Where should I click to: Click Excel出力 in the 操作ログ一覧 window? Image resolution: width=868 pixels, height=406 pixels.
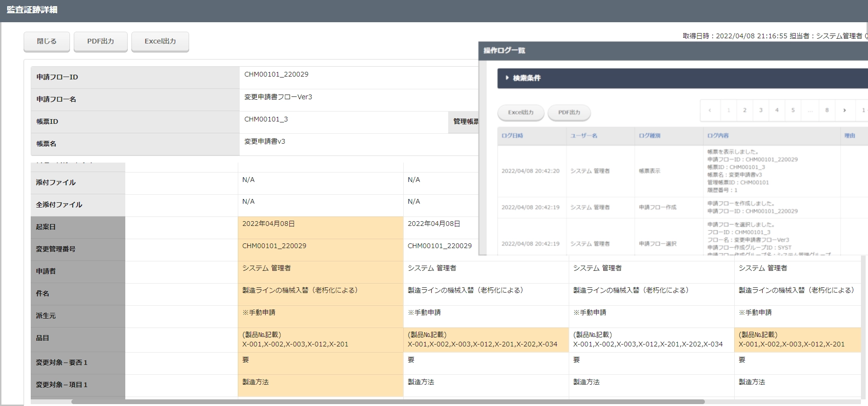[521, 112]
